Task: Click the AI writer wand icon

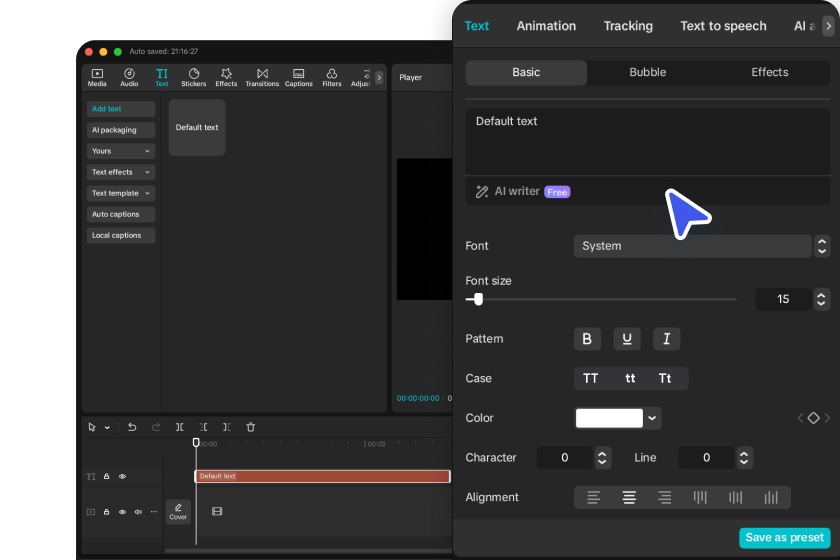Action: [482, 192]
